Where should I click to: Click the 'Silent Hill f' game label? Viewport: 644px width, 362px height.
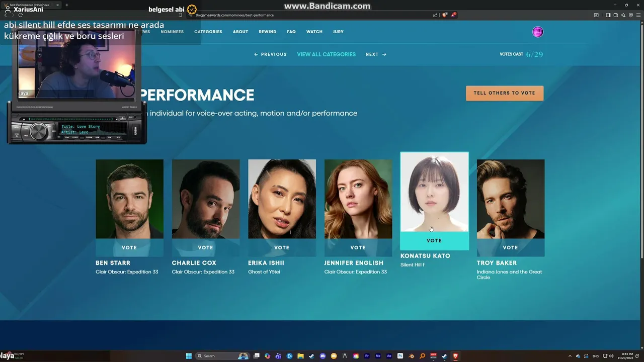pos(413,265)
